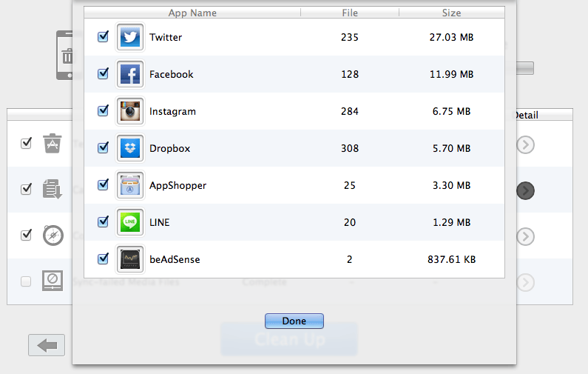Click the file count 308
588x374 pixels.
(350, 148)
